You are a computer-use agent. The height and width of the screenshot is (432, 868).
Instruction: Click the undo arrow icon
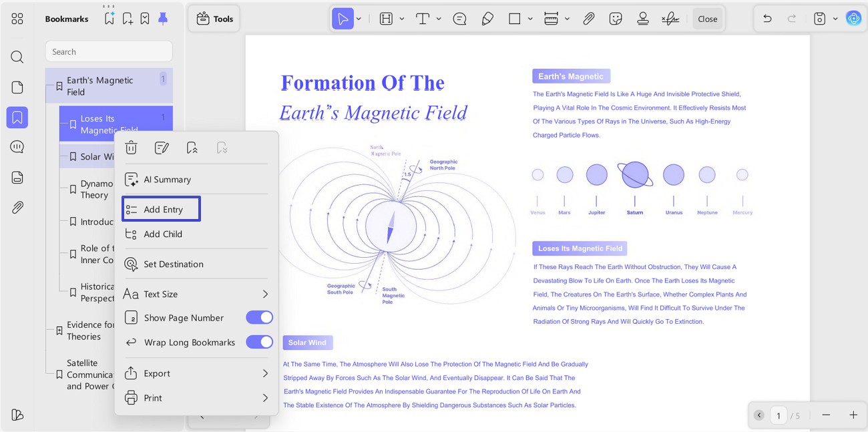pyautogui.click(x=767, y=19)
